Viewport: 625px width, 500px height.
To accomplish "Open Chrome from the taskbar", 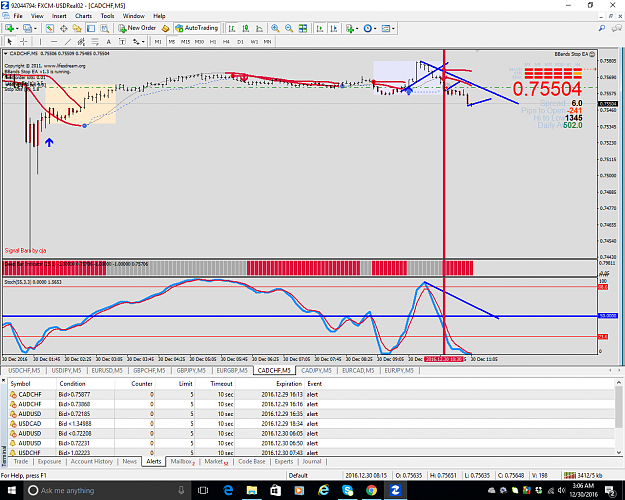I will point(371,490).
